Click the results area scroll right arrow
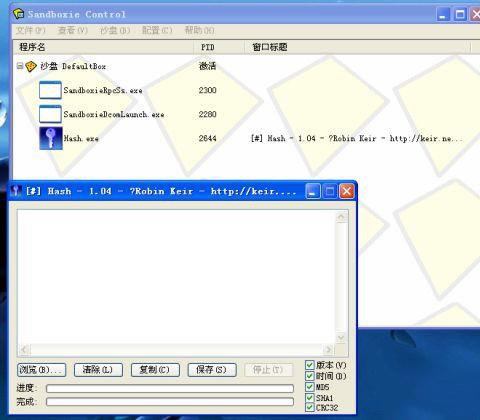The width and height of the screenshot is (480, 420). [328, 350]
